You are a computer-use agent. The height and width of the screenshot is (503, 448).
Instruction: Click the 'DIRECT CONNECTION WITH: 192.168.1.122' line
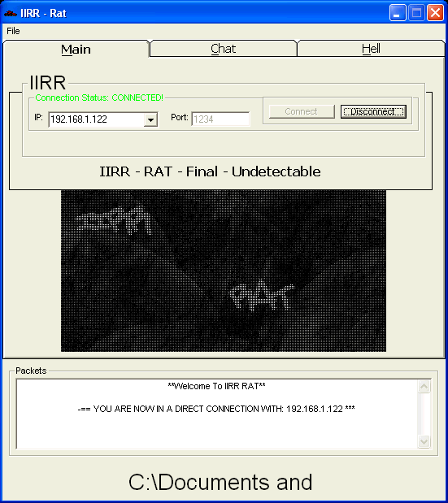(216, 409)
